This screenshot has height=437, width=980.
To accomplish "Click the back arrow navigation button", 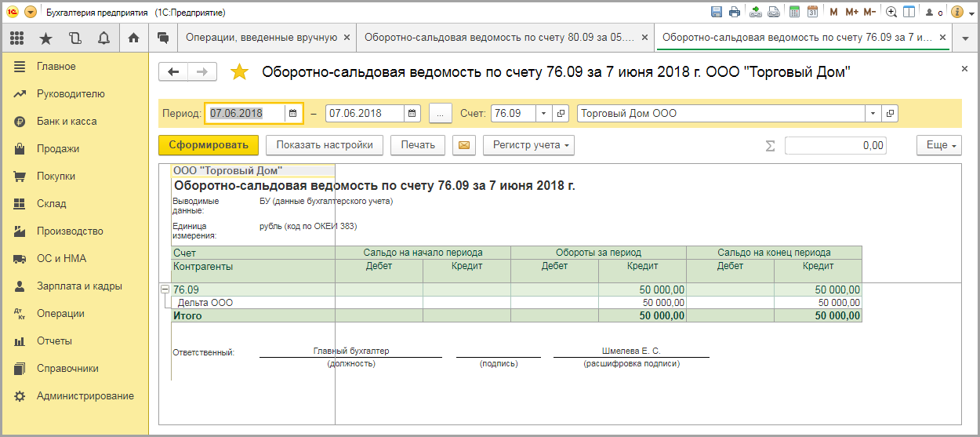I will click(173, 72).
